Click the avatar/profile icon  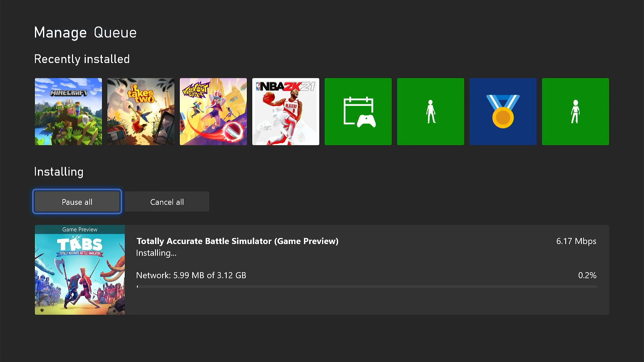click(431, 111)
